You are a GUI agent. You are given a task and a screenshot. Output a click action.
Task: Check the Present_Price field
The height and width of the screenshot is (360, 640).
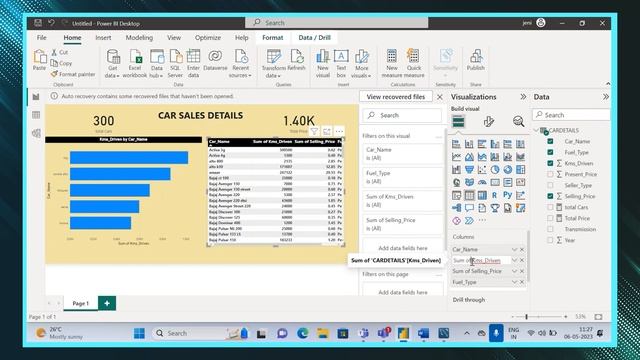pyautogui.click(x=550, y=174)
